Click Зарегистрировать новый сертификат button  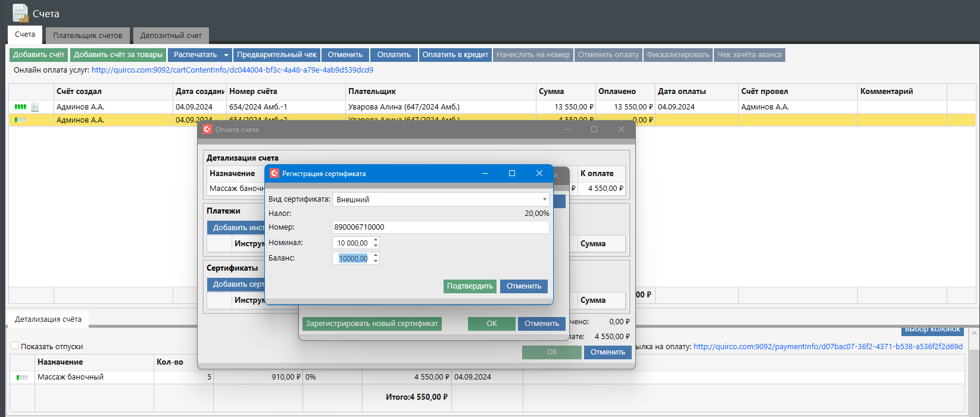[372, 324]
